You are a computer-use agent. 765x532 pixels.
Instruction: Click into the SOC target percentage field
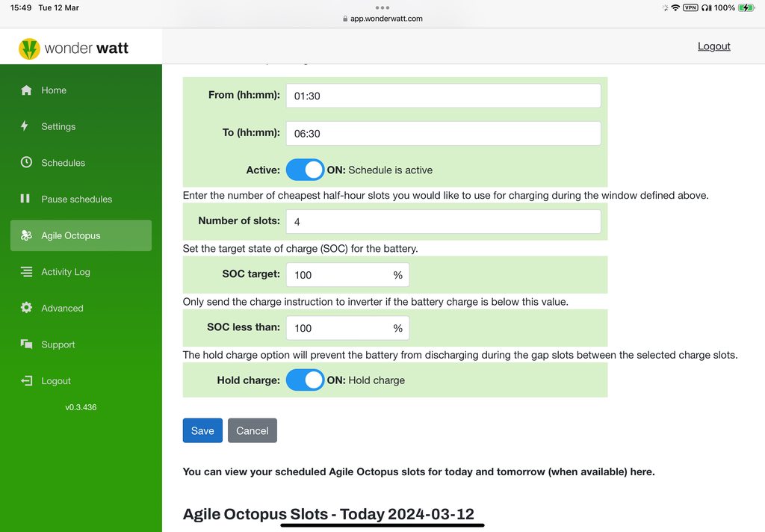tap(340, 275)
